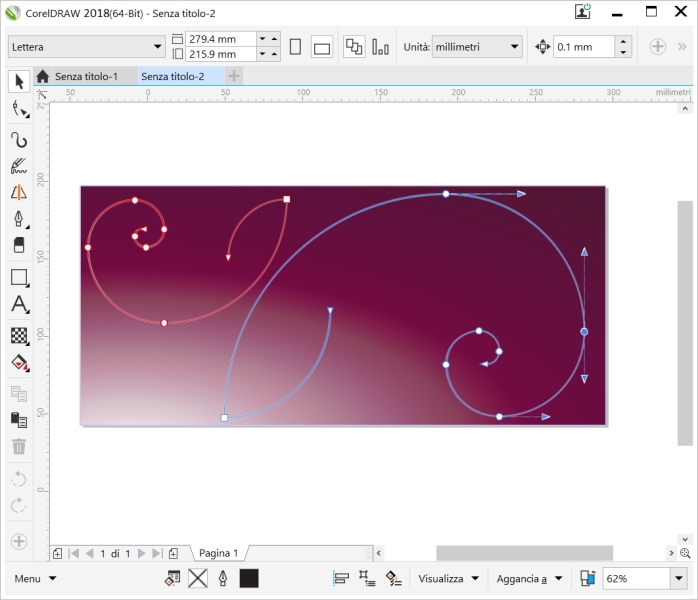Click the Visualizza button
Screen dimensions: 698x600
point(448,578)
